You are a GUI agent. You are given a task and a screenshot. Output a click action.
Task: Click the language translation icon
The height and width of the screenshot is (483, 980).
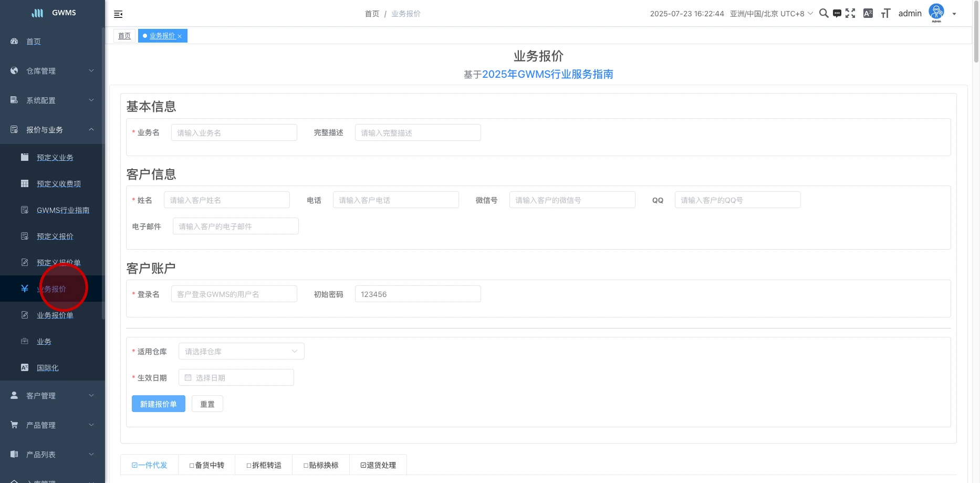pyautogui.click(x=868, y=14)
